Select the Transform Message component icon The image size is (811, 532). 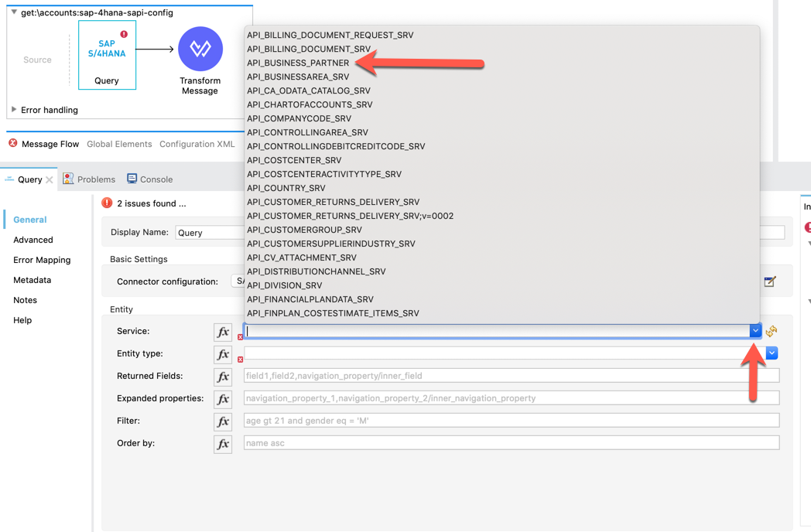pos(200,49)
